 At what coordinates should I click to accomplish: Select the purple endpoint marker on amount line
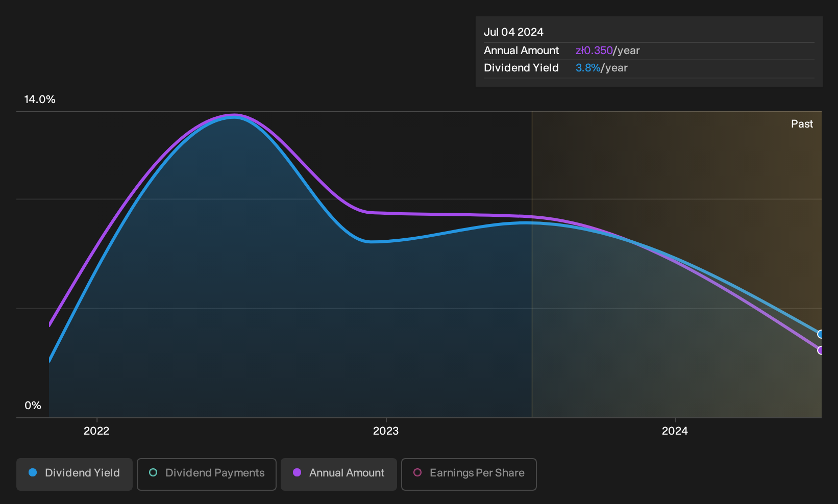(x=821, y=350)
